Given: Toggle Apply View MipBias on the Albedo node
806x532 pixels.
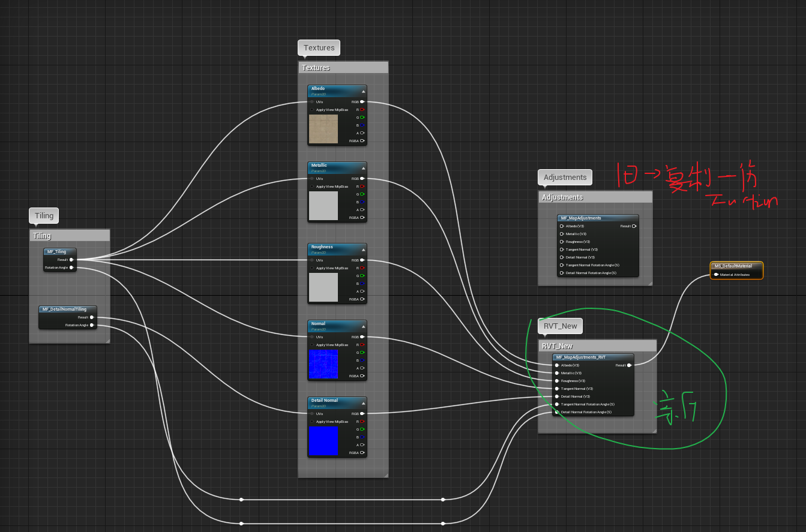Looking at the screenshot, I should click(x=311, y=110).
